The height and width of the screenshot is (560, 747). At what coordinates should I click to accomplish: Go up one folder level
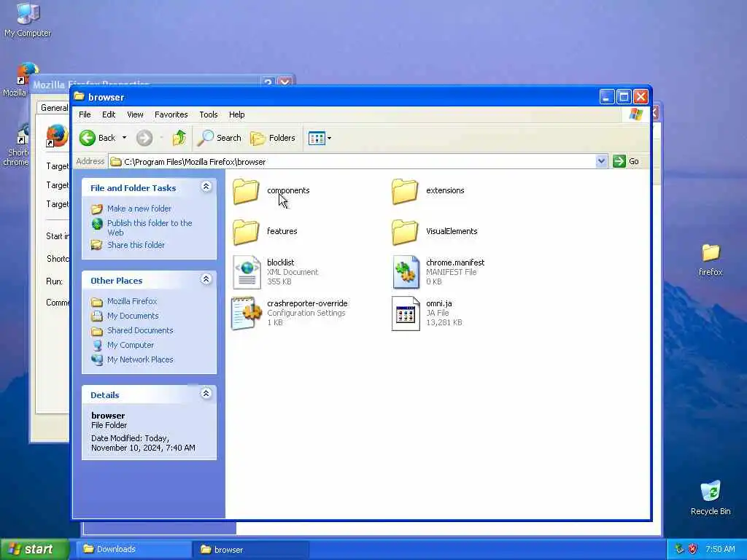point(179,138)
